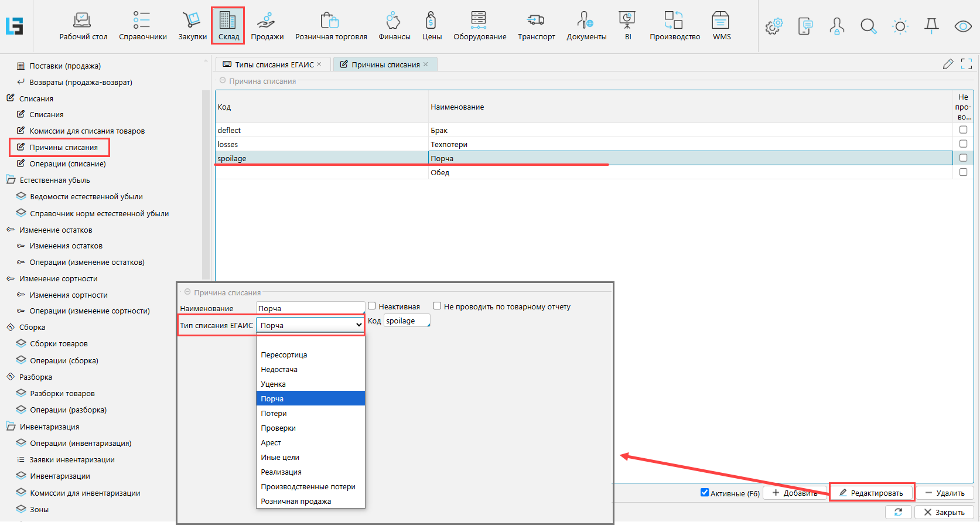Enable the Неактивная checkbox

(372, 306)
